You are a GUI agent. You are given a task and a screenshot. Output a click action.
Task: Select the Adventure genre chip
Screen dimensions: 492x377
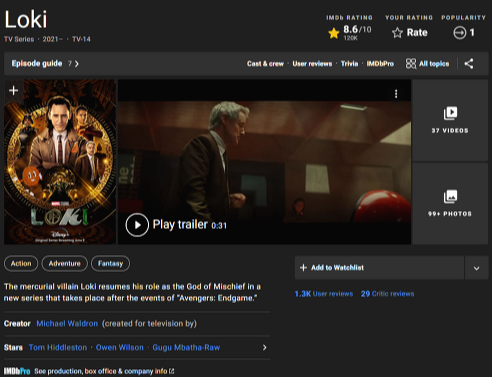65,264
